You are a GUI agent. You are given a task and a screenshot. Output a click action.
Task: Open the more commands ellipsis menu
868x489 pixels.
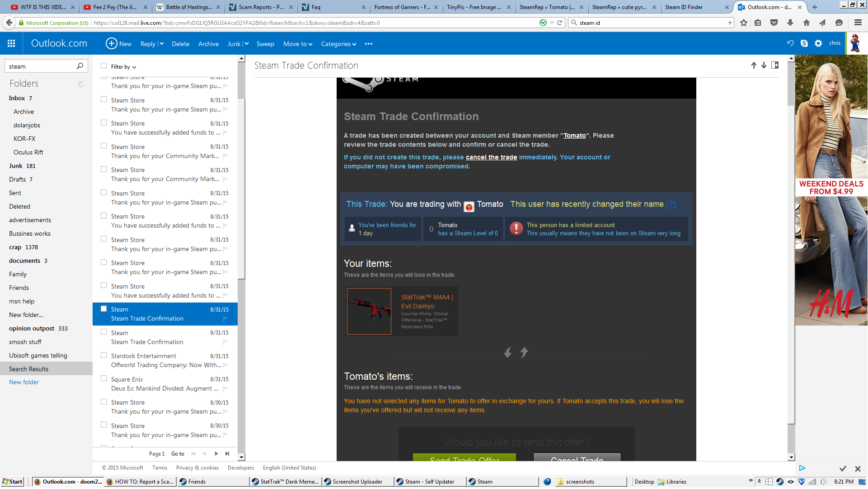(x=369, y=44)
